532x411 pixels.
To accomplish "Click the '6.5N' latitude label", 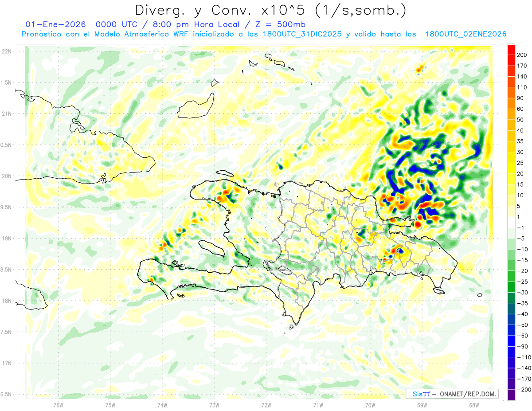I will (x=6, y=394).
